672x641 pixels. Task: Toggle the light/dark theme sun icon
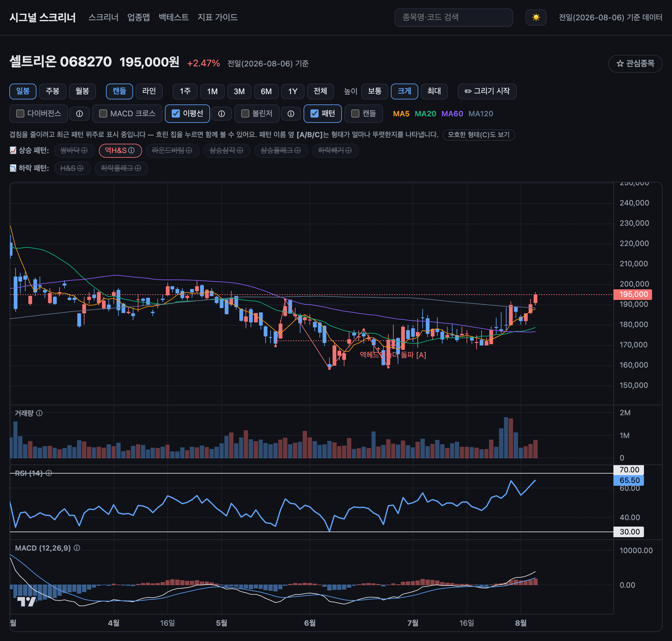coord(536,17)
